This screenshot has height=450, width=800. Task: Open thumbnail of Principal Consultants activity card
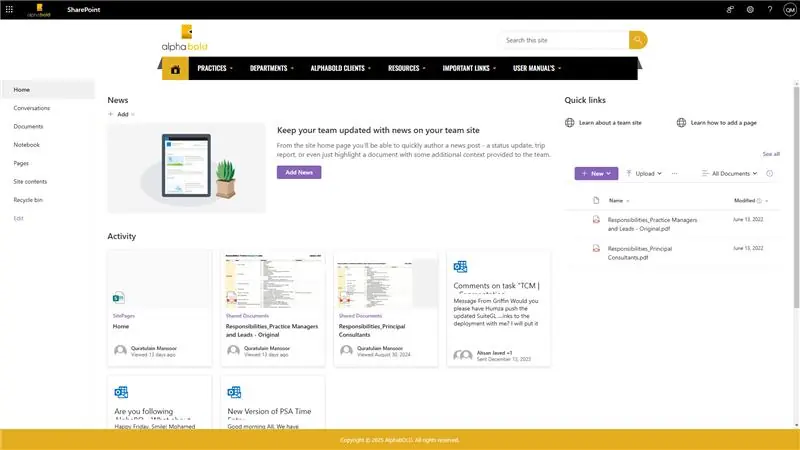coord(386,279)
